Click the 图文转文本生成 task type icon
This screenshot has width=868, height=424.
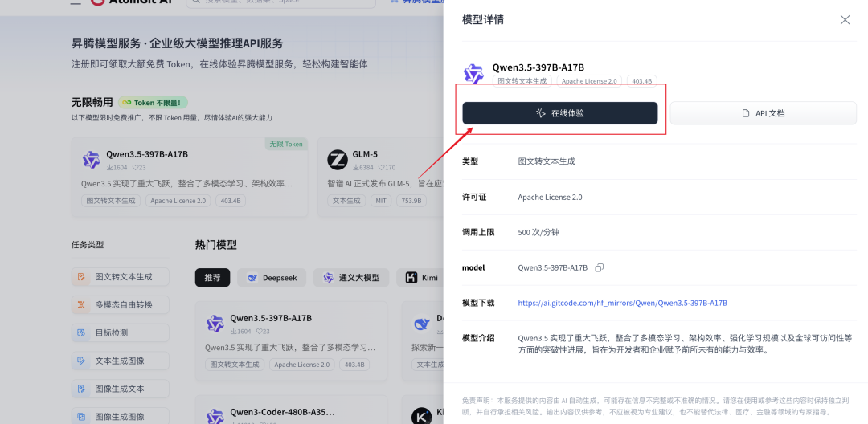(x=81, y=277)
